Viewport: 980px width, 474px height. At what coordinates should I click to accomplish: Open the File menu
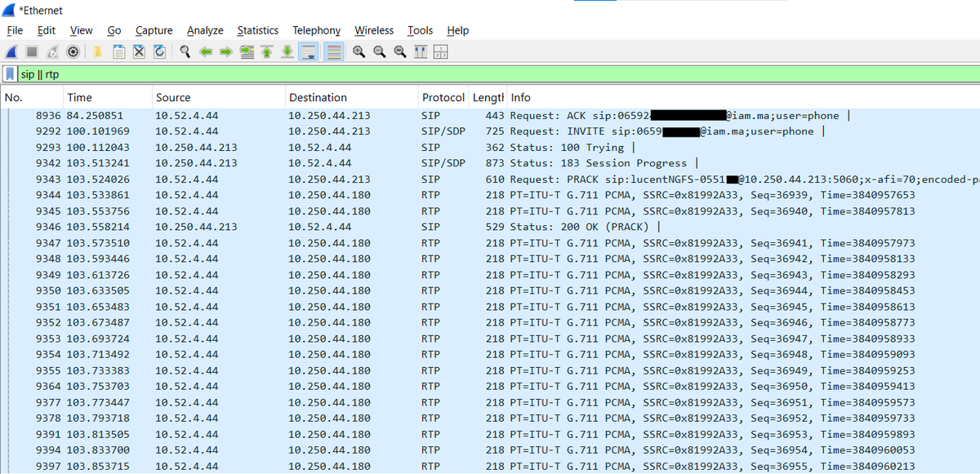pos(15,30)
